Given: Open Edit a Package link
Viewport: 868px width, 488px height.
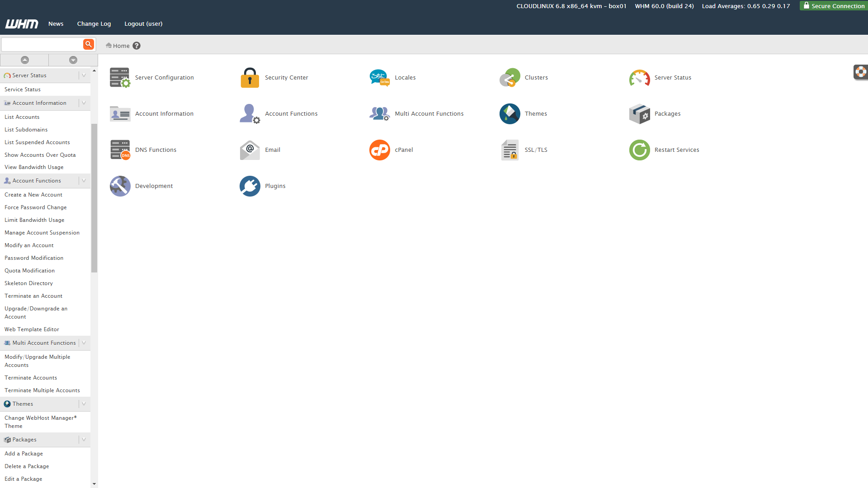Looking at the screenshot, I should 24,479.
